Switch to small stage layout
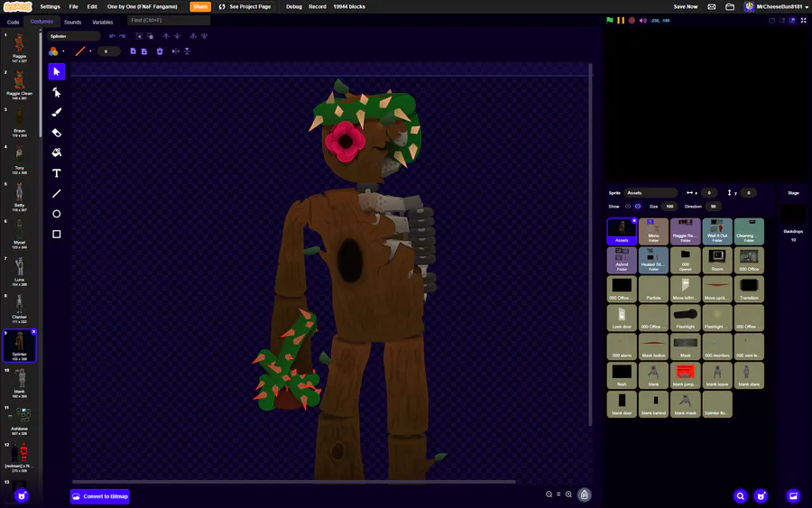 point(782,20)
